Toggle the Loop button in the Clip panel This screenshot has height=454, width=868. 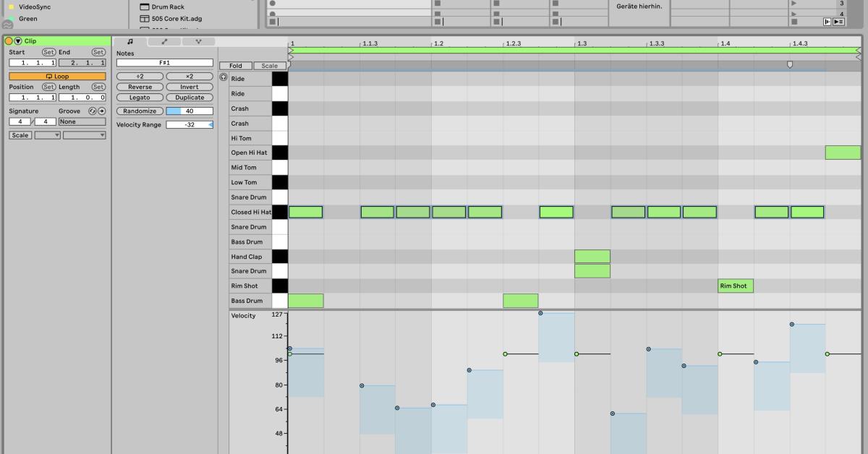(x=57, y=75)
